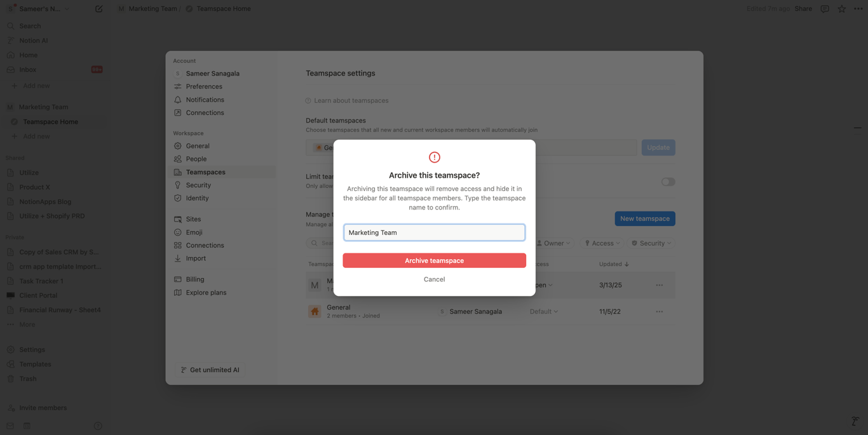This screenshot has height=435, width=868.
Task: Open the Product X page
Action: pyautogui.click(x=54, y=187)
